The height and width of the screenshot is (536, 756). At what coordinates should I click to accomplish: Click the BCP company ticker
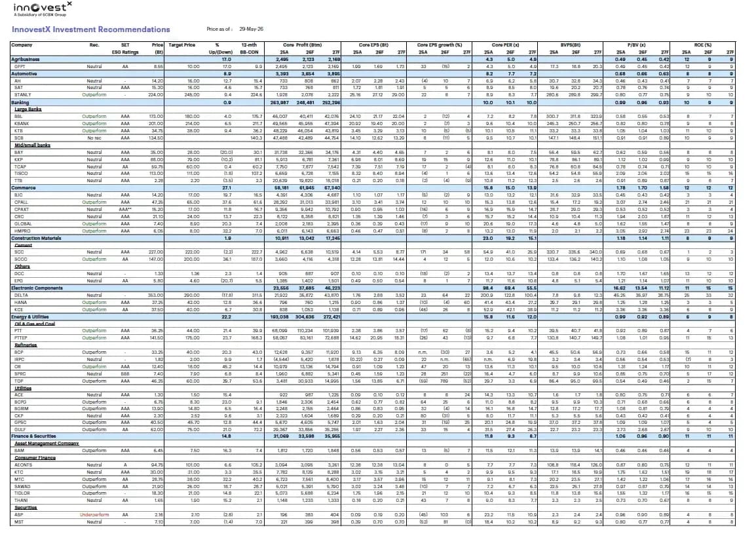pos(19,352)
